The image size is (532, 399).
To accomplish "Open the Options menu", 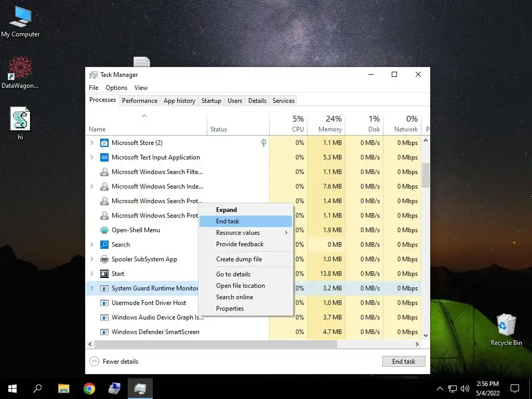I will (x=116, y=88).
